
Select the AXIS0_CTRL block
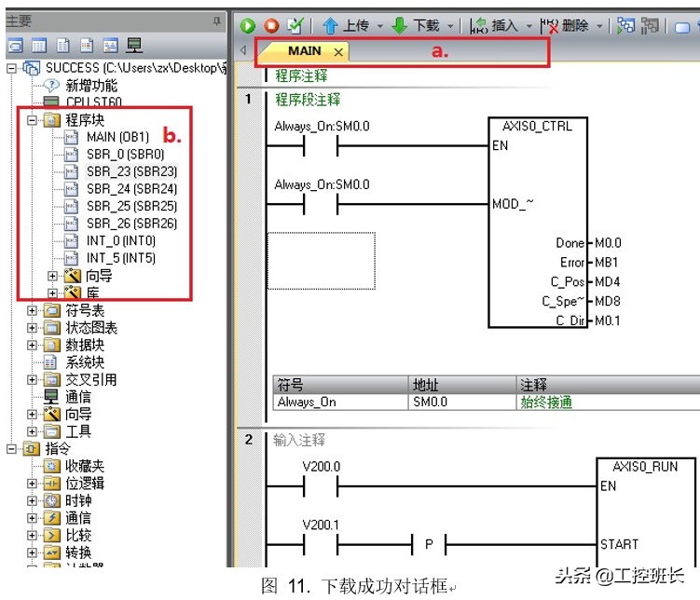538,223
